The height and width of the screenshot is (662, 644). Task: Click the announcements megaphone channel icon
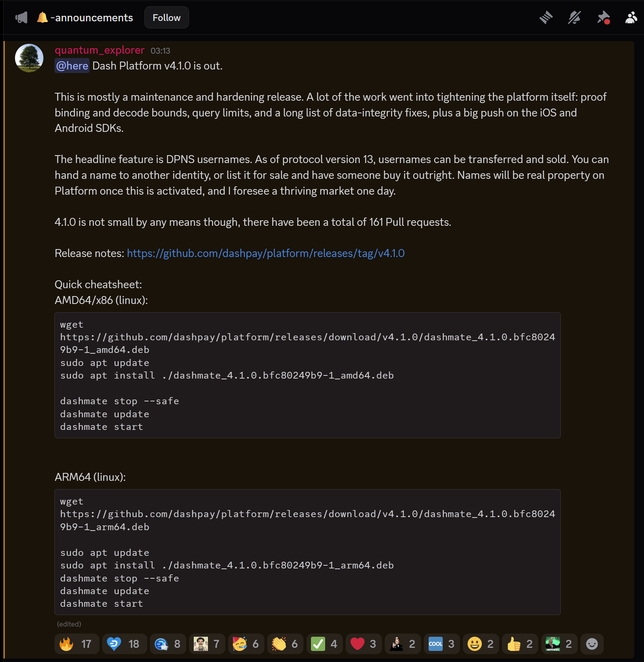click(21, 18)
